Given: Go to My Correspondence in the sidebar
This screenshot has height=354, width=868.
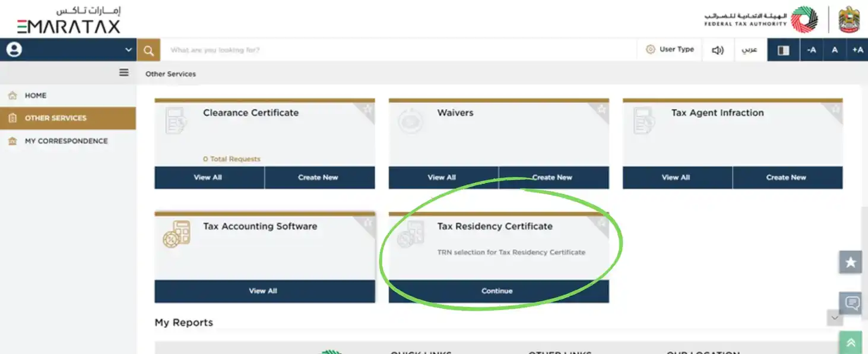Looking at the screenshot, I should click(x=66, y=141).
